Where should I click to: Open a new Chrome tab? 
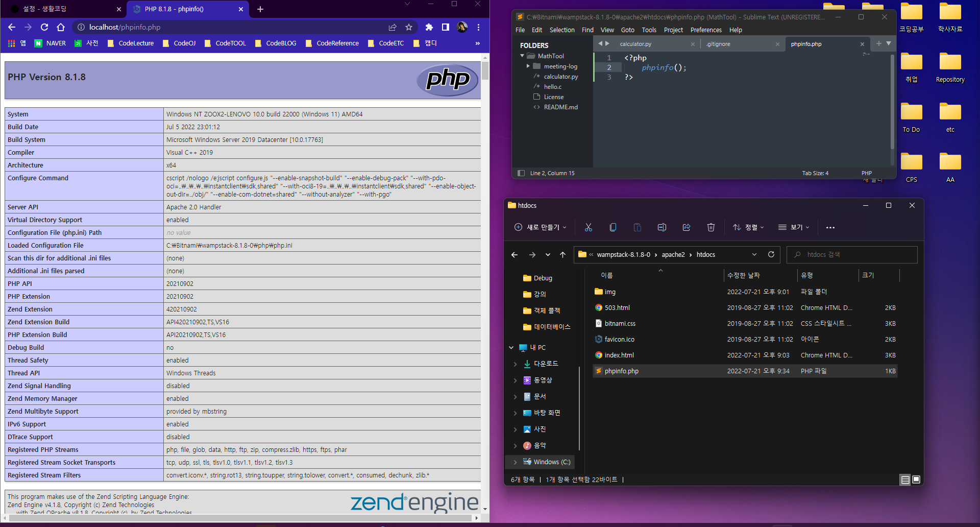(x=260, y=9)
